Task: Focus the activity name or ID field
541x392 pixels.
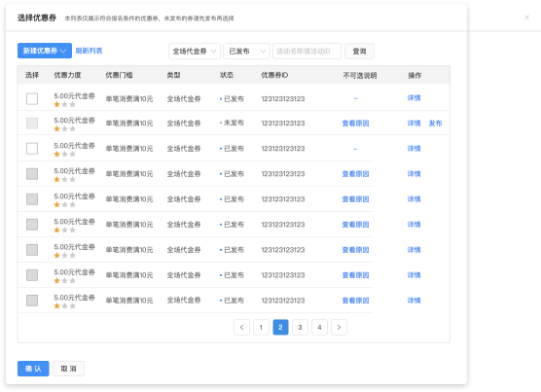Action: coord(307,51)
